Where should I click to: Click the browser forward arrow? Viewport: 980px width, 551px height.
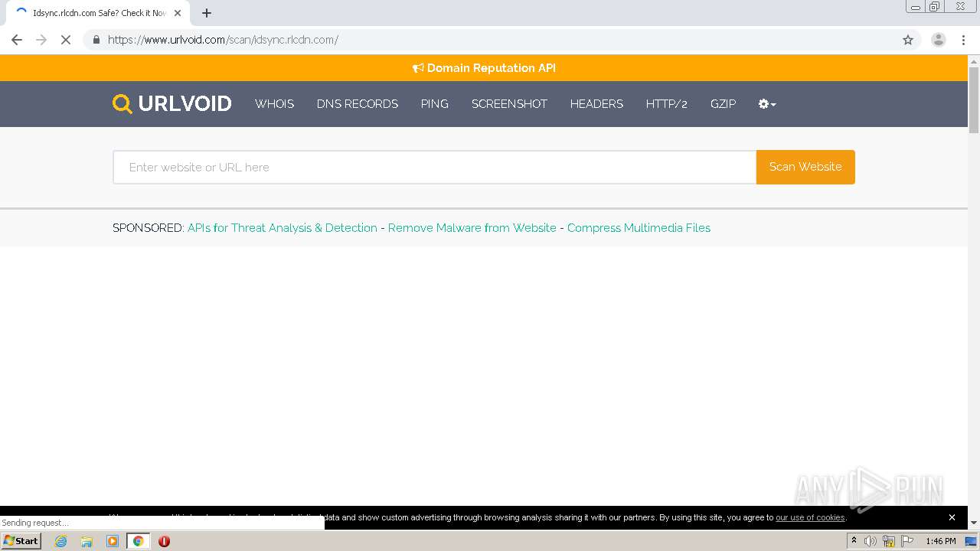tap(41, 40)
